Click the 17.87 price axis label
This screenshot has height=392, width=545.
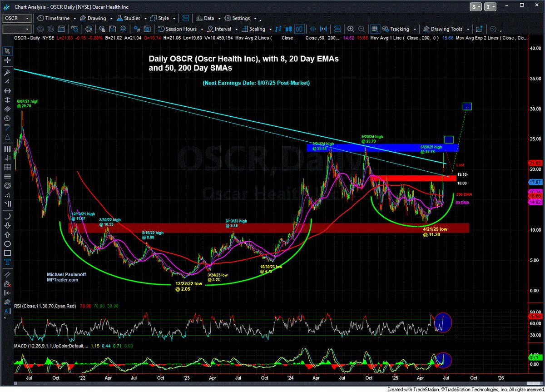point(536,182)
